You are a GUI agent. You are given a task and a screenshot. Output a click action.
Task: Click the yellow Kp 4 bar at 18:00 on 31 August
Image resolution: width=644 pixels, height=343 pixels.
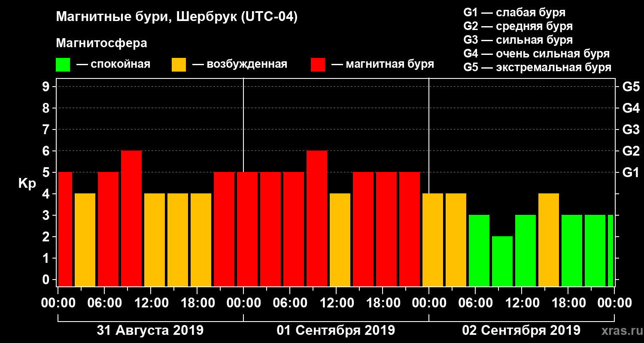click(201, 240)
